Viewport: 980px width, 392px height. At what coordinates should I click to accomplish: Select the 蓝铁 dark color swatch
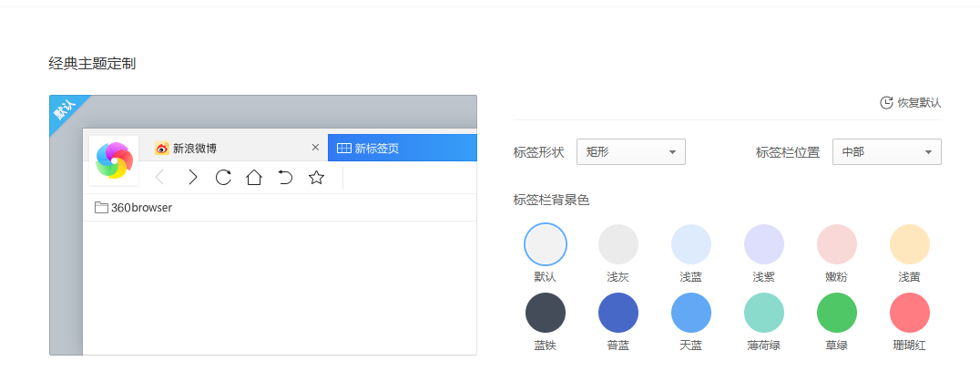tap(545, 313)
